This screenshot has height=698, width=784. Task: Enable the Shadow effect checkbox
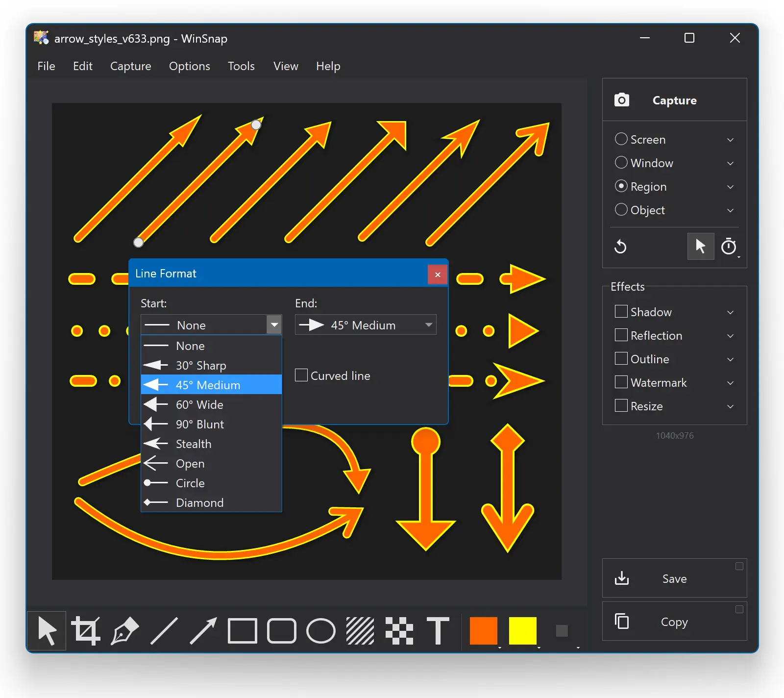point(621,311)
